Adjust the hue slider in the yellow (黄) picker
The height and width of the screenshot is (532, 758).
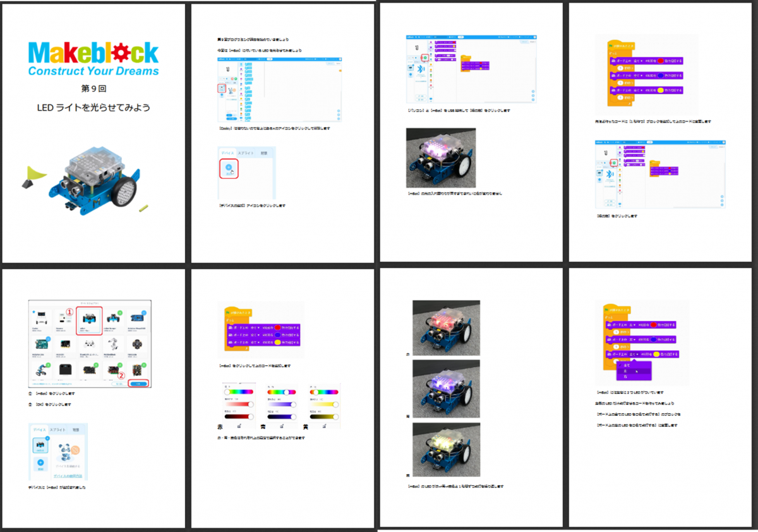[x=323, y=392]
